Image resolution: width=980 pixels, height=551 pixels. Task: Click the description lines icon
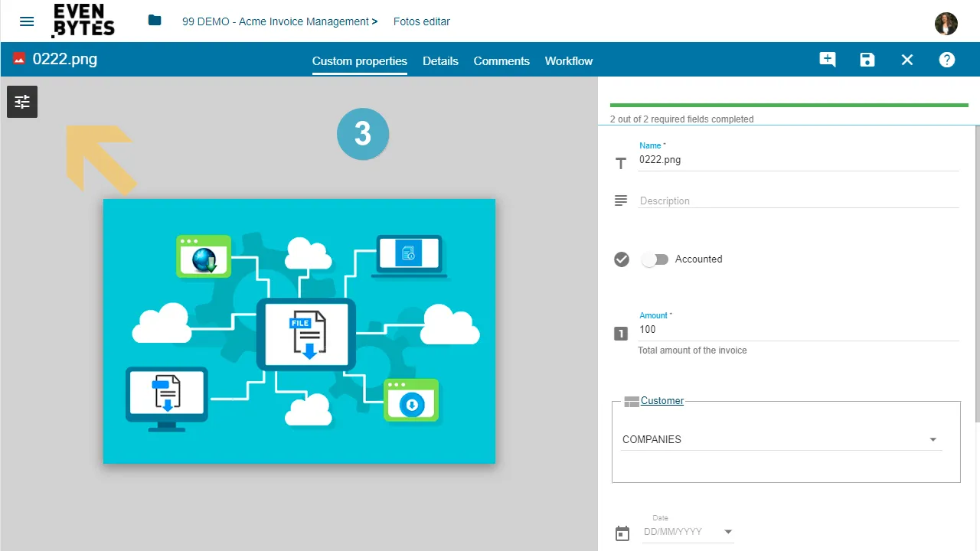tap(621, 201)
